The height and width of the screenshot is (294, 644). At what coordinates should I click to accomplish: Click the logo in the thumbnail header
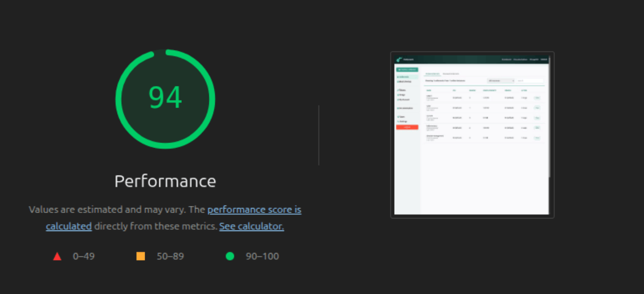[399, 59]
